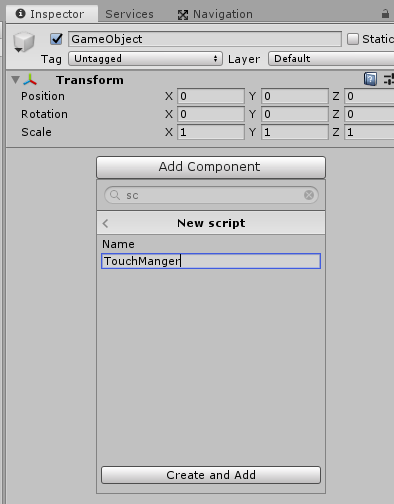Image resolution: width=394 pixels, height=504 pixels.
Task: Select the Position Y field
Action: pos(295,96)
